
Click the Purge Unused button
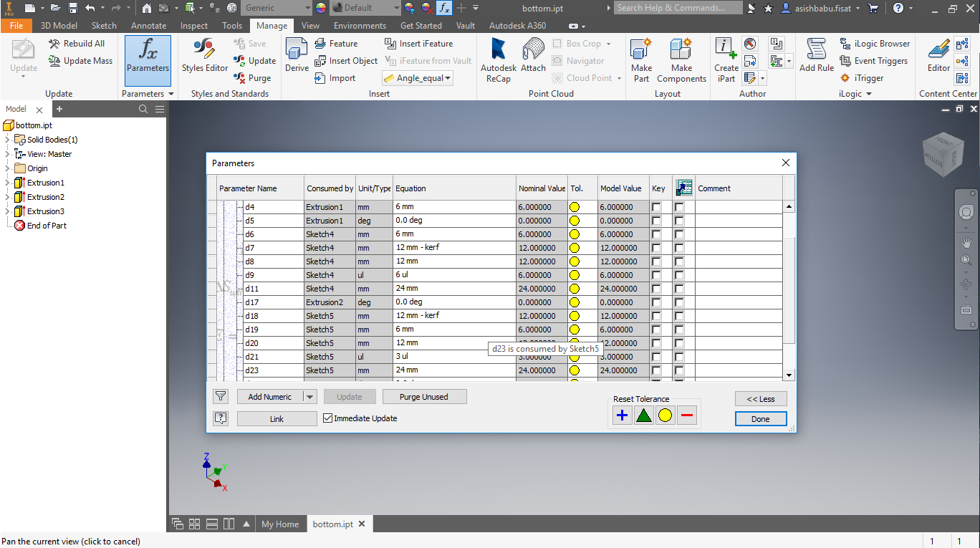pos(424,397)
